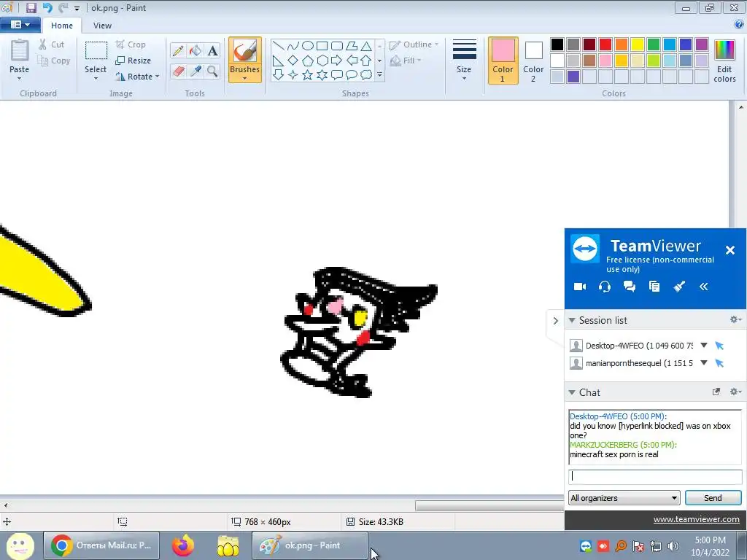Choose the Oval shape
Screen dimensions: 747x560
308,46
